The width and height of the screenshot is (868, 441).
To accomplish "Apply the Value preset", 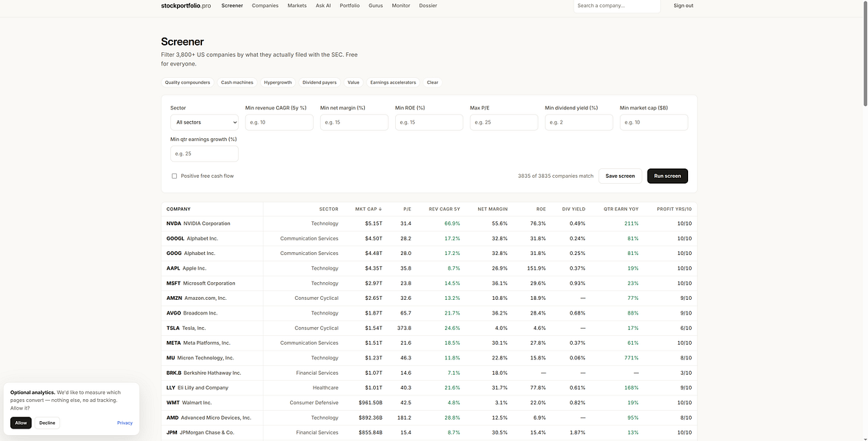I will [x=353, y=82].
